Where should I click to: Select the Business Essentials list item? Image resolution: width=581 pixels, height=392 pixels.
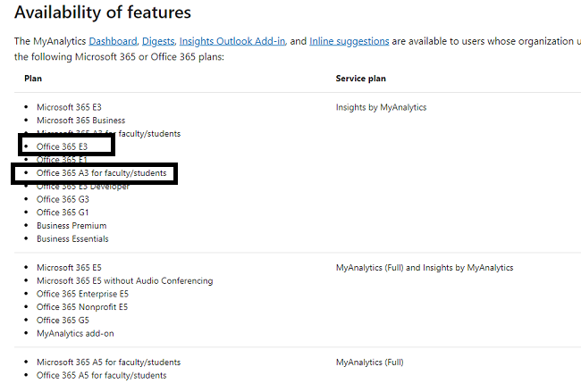point(72,239)
